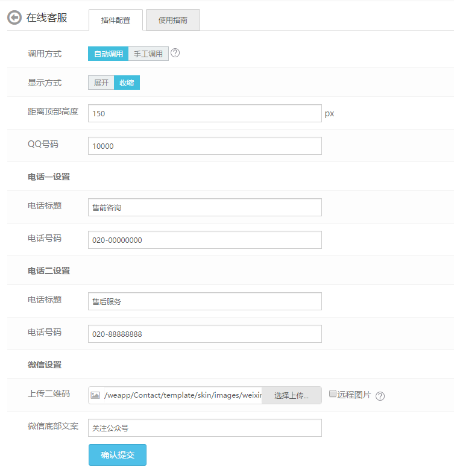
Task: Click the back arrow icon beside 在线客服
Action: [x=14, y=18]
